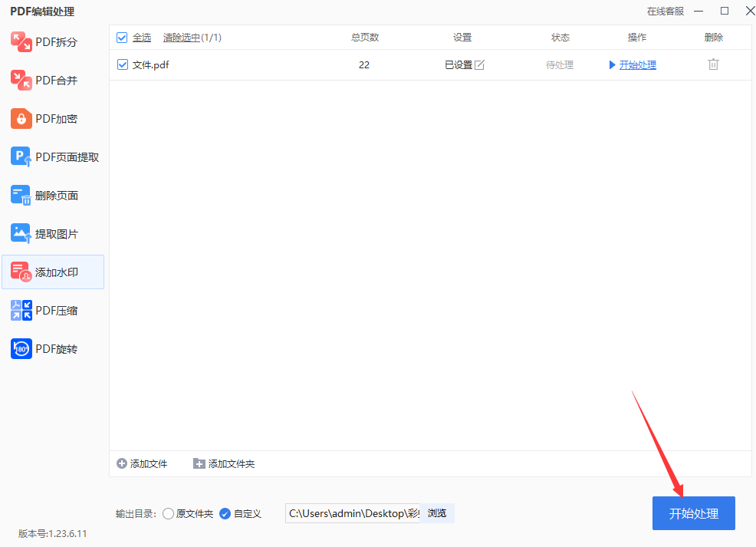Click the edit settings pencil icon
This screenshot has height=547, width=756.
(x=479, y=64)
